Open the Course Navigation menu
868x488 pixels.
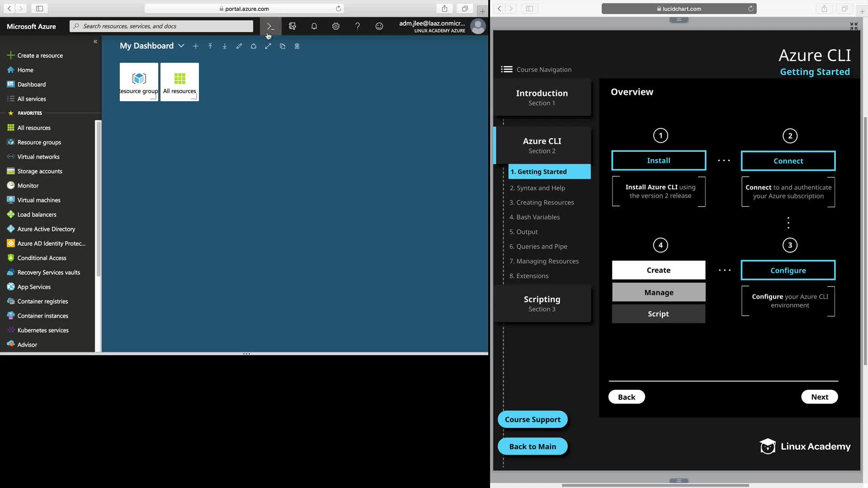[507, 70]
